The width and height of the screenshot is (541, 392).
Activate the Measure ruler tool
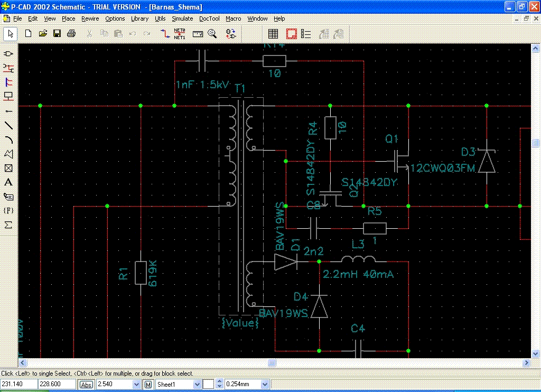(x=198, y=34)
